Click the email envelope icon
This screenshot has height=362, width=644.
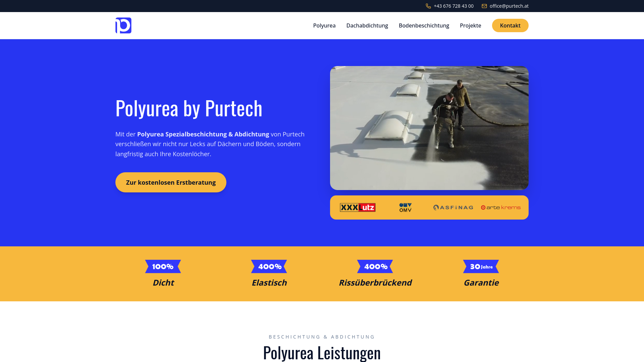coord(484,6)
